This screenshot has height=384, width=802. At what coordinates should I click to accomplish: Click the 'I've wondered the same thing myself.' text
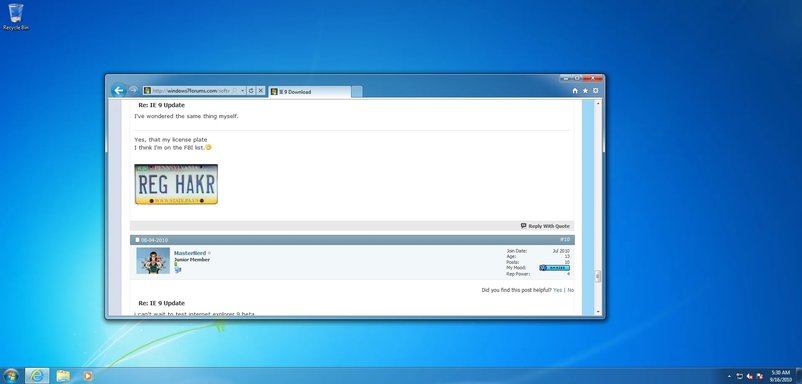click(x=186, y=116)
